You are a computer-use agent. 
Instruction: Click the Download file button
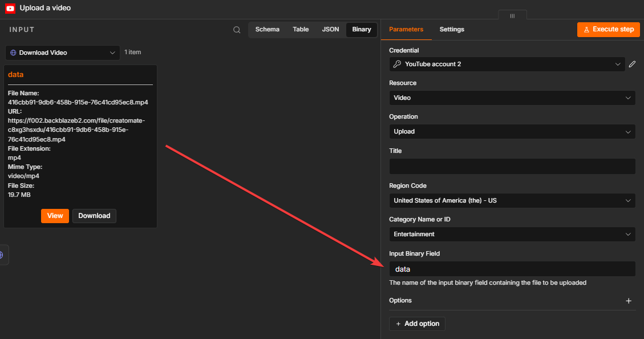(x=94, y=216)
